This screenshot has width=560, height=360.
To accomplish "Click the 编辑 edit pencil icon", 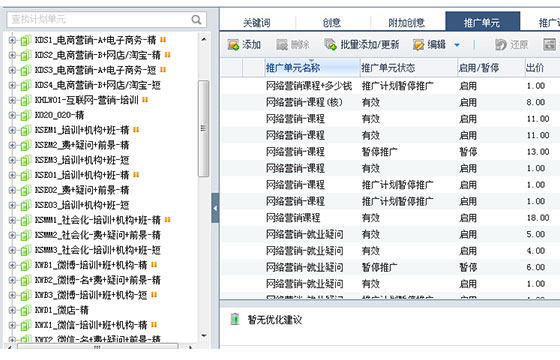I will [419, 45].
